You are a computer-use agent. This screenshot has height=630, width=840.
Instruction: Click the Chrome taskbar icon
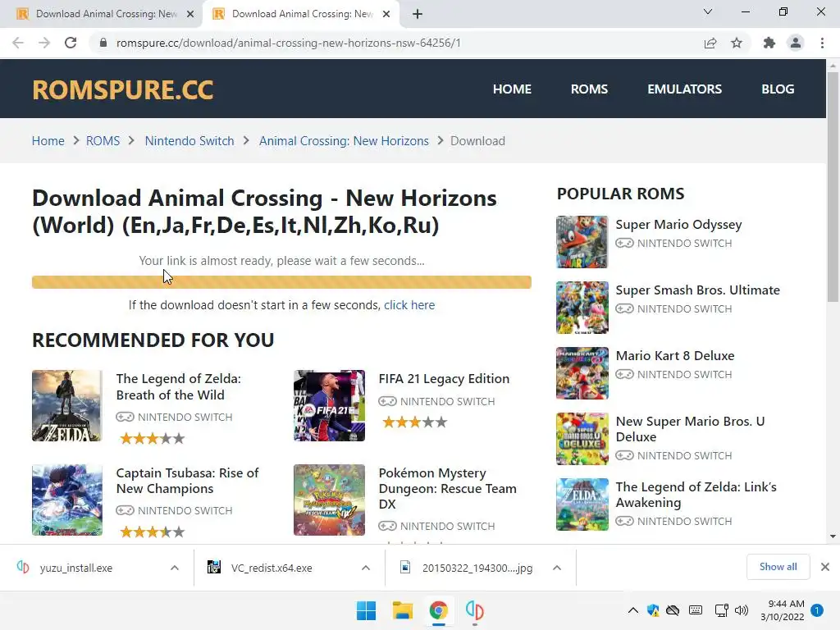pos(439,610)
